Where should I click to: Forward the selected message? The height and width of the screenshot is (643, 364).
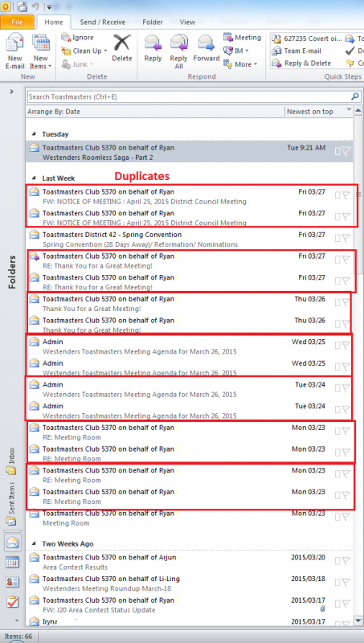[x=207, y=48]
